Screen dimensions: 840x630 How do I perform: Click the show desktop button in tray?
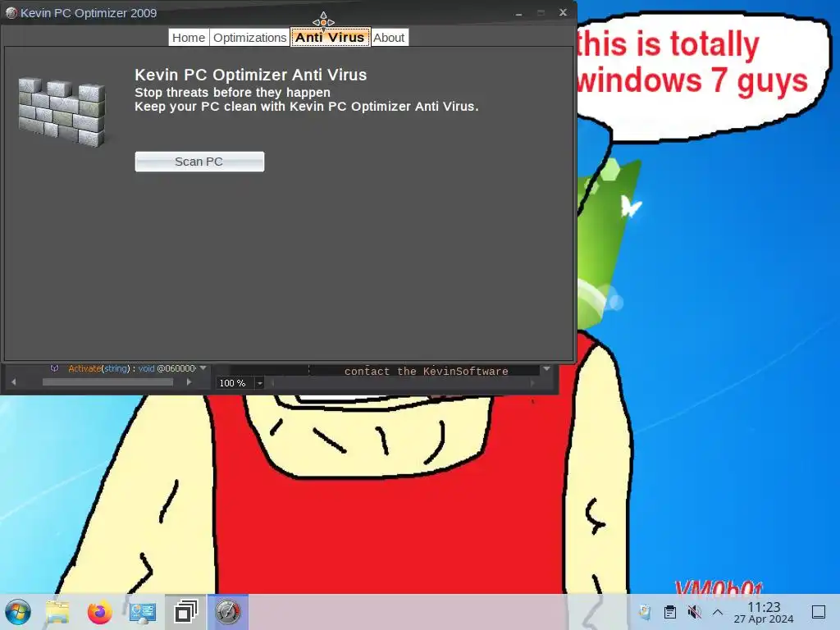coord(819,612)
